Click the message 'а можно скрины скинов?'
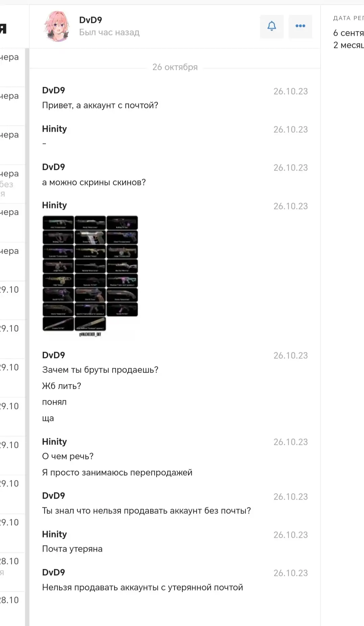Image resolution: width=364 pixels, height=626 pixels. [94, 182]
